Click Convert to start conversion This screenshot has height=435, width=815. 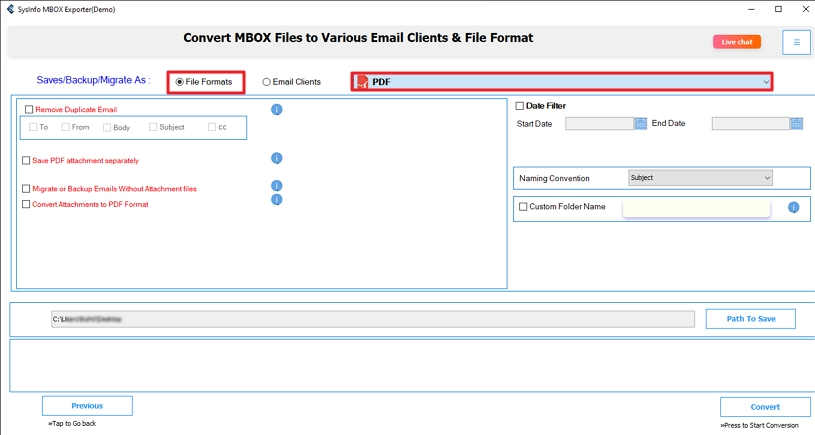765,407
